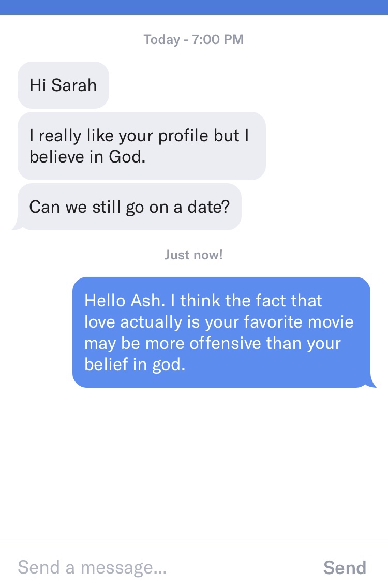This screenshot has width=388, height=588.
Task: Click the "Just now!" status label
Action: pyautogui.click(x=194, y=255)
